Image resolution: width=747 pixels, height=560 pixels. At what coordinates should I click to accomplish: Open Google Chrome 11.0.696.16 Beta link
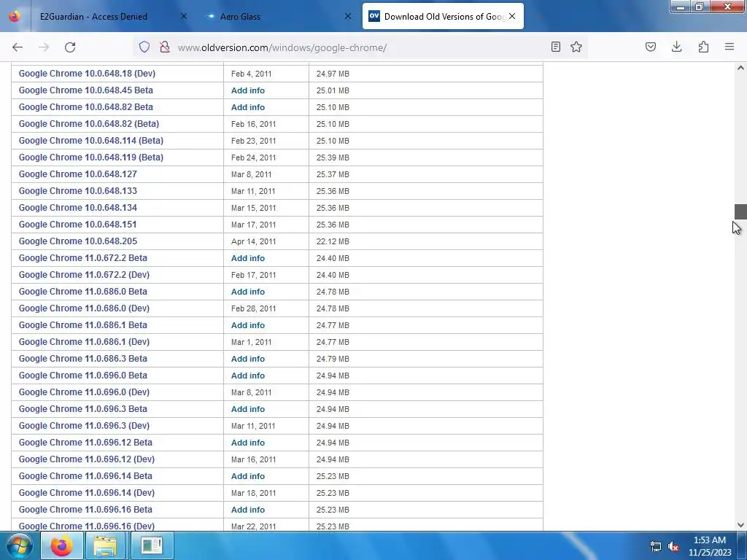click(85, 510)
